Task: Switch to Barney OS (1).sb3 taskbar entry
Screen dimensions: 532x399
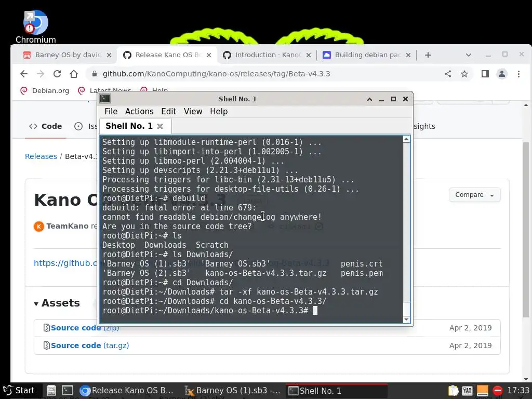Action: (x=232, y=391)
